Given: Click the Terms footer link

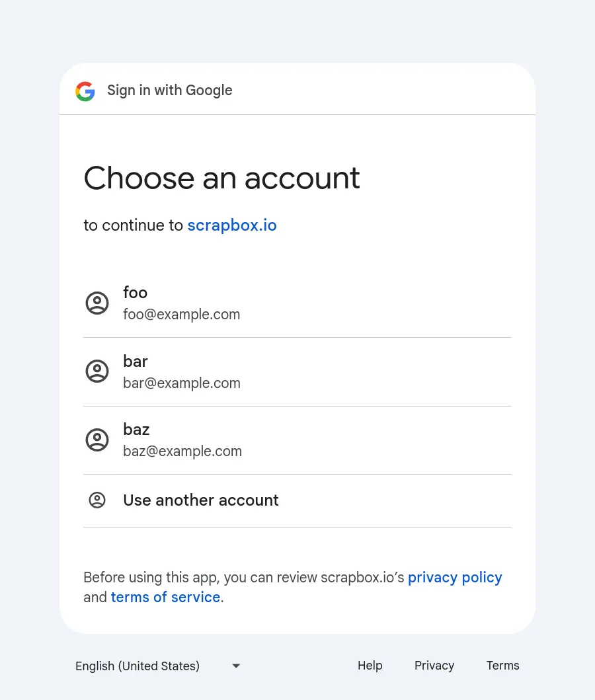Looking at the screenshot, I should point(503,666).
